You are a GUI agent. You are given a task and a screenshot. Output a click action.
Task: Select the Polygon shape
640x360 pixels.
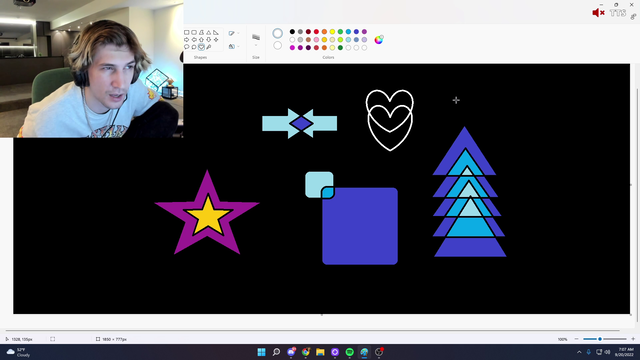pyautogui.click(x=201, y=32)
